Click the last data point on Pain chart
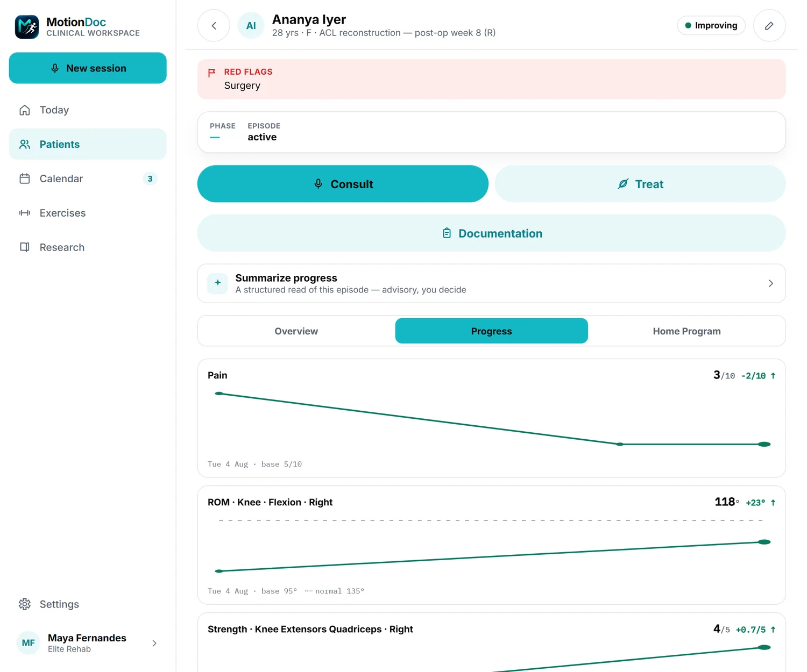 764,444
